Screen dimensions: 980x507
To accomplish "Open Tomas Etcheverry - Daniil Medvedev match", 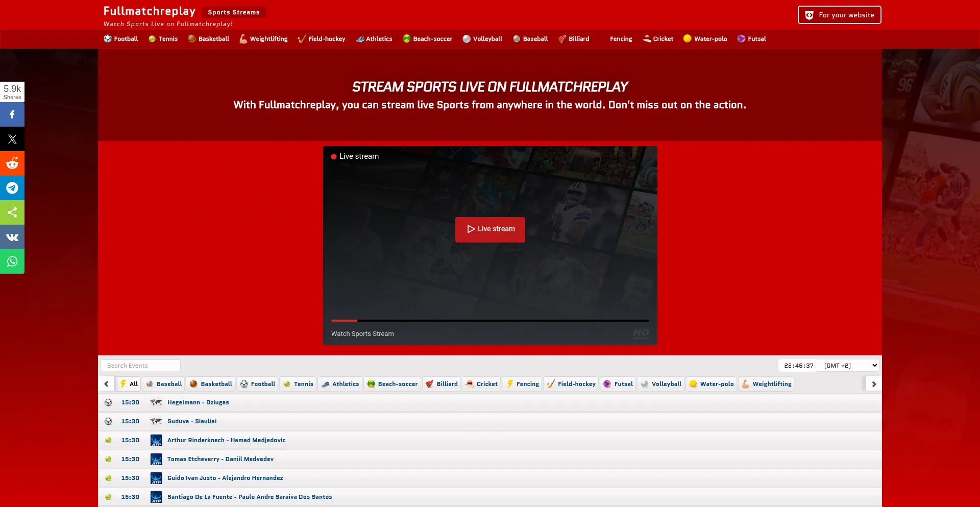I will (220, 459).
